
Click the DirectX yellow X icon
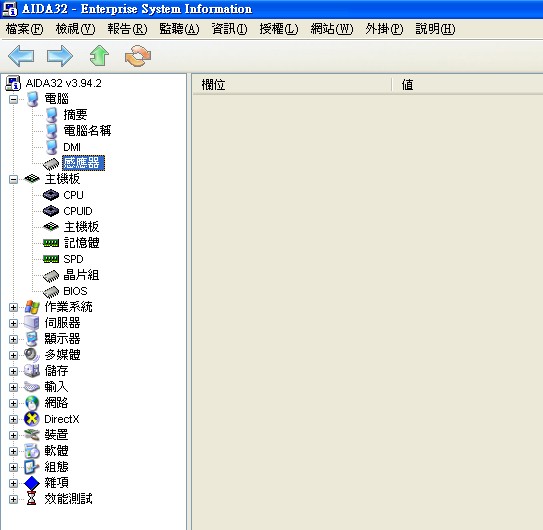[32, 419]
